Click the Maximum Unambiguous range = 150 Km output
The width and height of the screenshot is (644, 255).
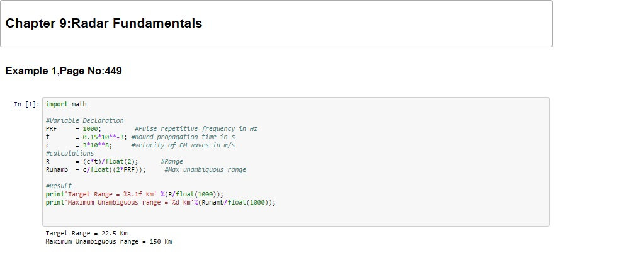pos(108,242)
